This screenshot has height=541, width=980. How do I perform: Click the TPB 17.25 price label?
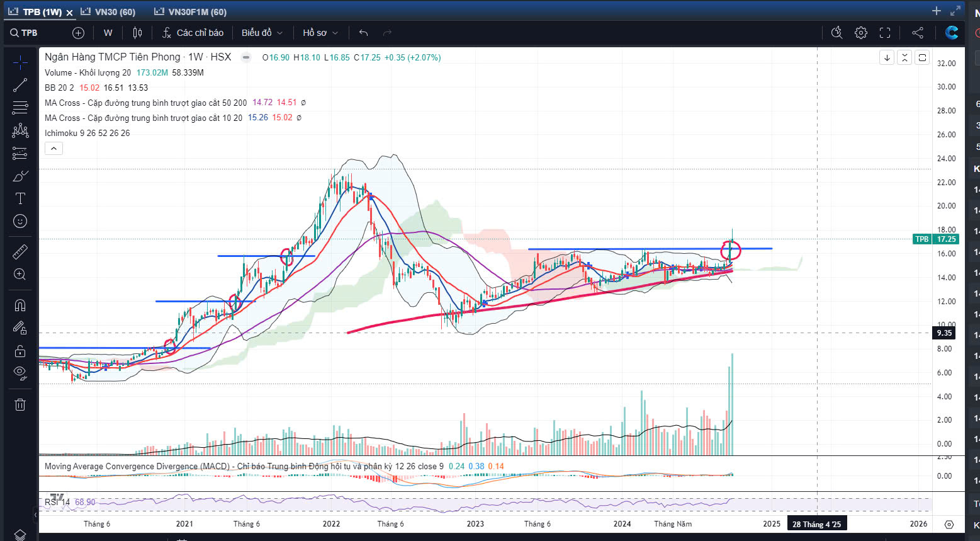click(x=935, y=239)
